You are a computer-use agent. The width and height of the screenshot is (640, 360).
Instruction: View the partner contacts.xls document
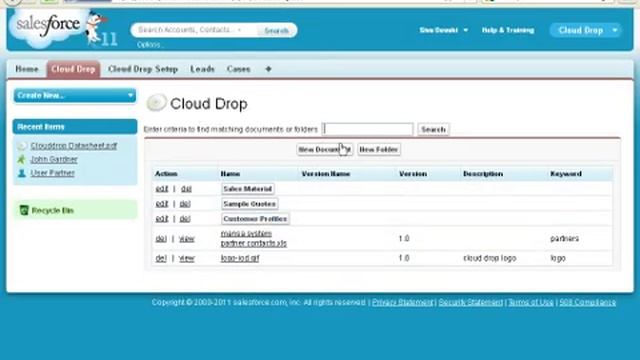pos(187,239)
